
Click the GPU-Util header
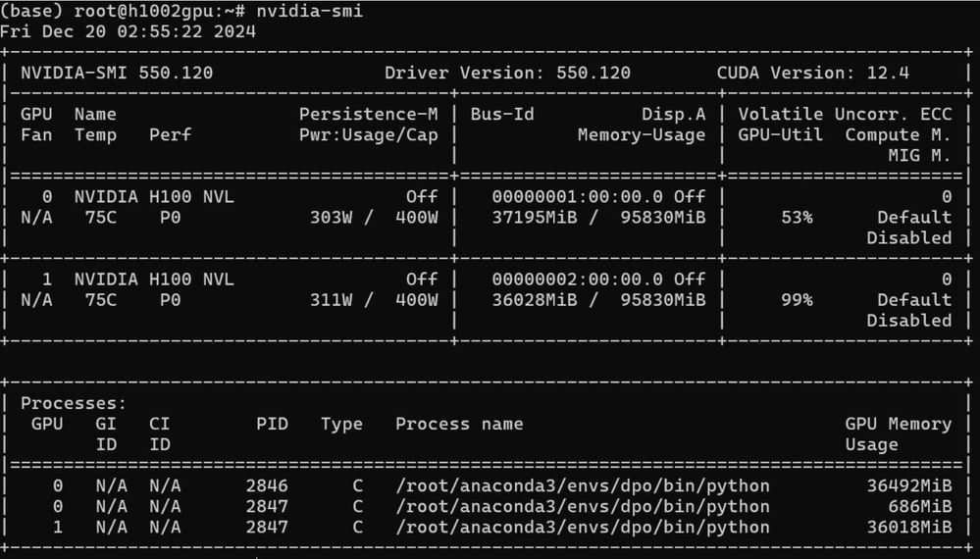[781, 135]
